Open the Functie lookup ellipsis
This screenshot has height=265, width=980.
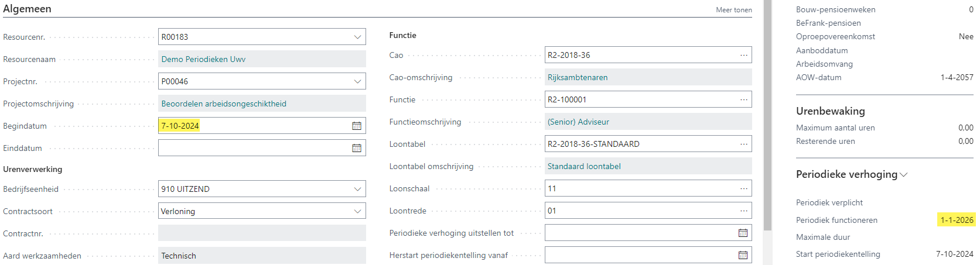pyautogui.click(x=743, y=99)
